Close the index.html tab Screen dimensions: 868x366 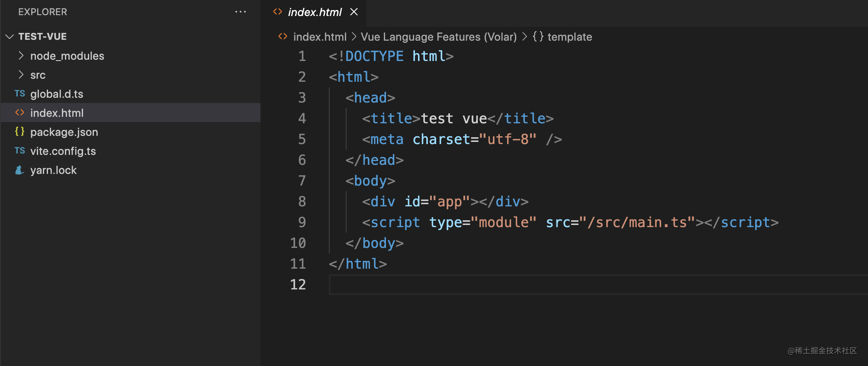(x=354, y=12)
